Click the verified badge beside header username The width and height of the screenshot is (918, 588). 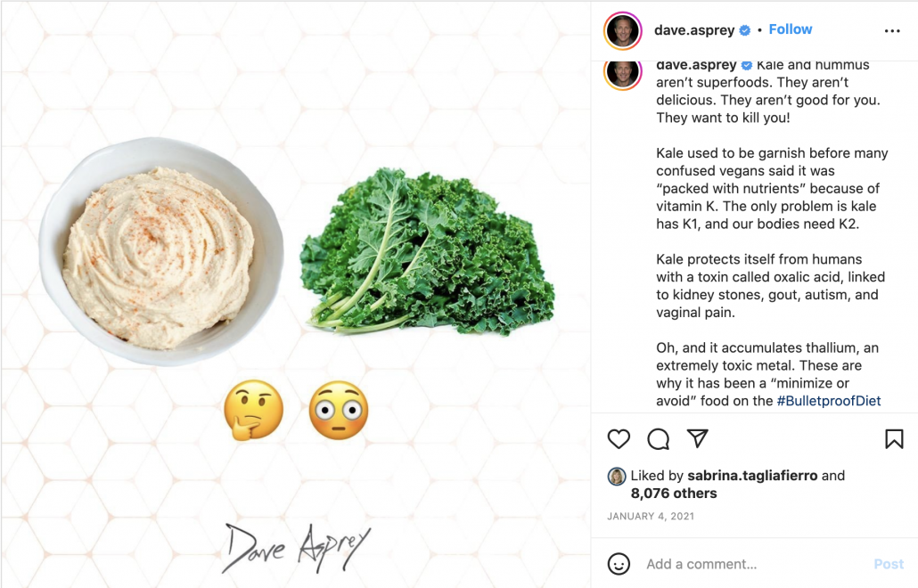coord(745,30)
